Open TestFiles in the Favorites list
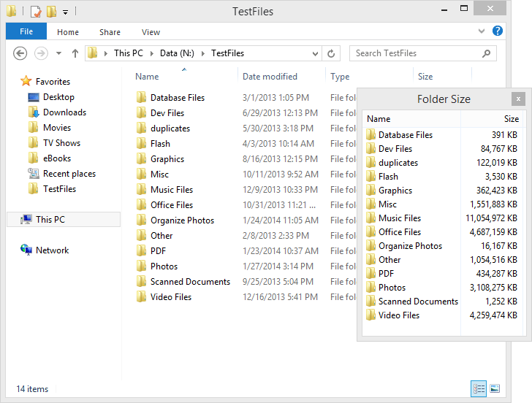This screenshot has width=532, height=403. pos(52,189)
